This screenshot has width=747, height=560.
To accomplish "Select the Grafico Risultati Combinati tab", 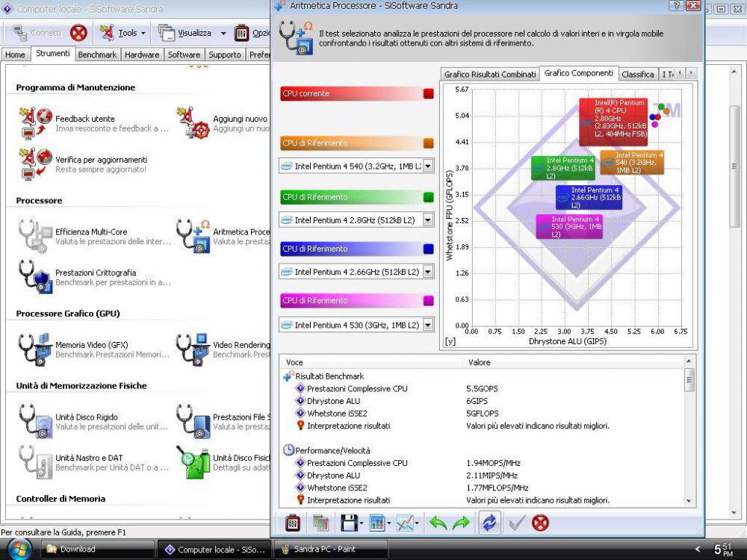I will pos(490,74).
